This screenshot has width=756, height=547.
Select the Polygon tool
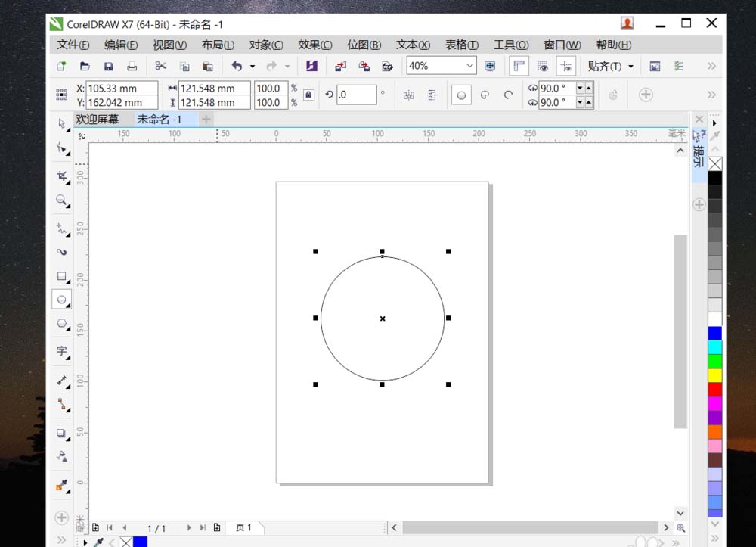(62, 323)
